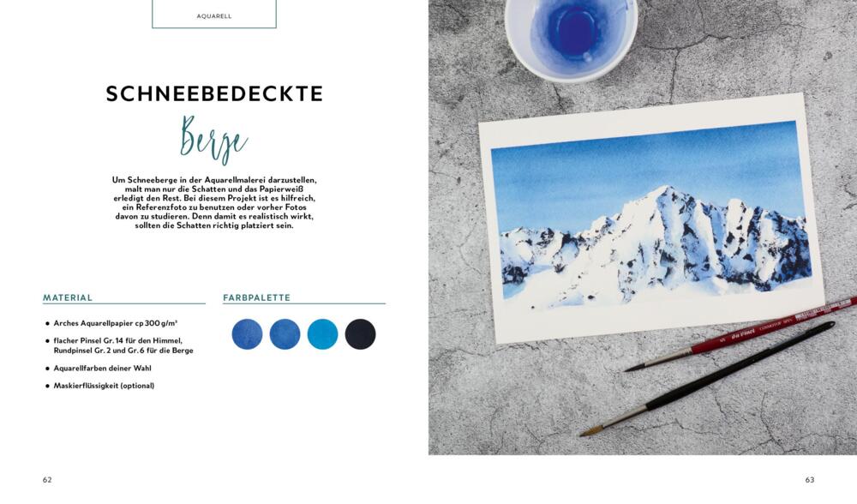Click the intro paragraph about Schneeberge
This screenshot has width=857, height=504.
214,202
